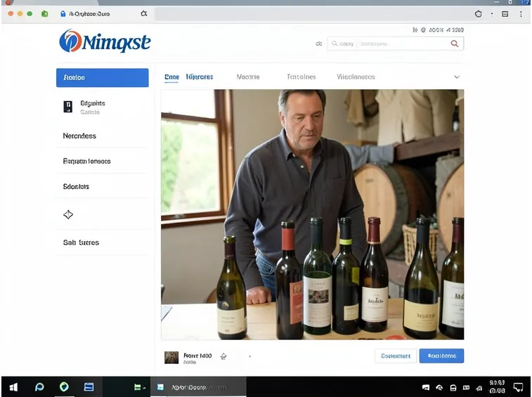532x397 pixels.
Task: Select the blue Rotios sidebar button
Action: pyautogui.click(x=102, y=78)
